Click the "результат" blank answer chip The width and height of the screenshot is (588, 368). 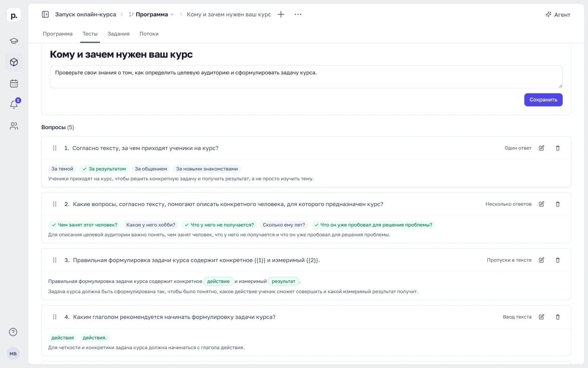click(x=283, y=281)
